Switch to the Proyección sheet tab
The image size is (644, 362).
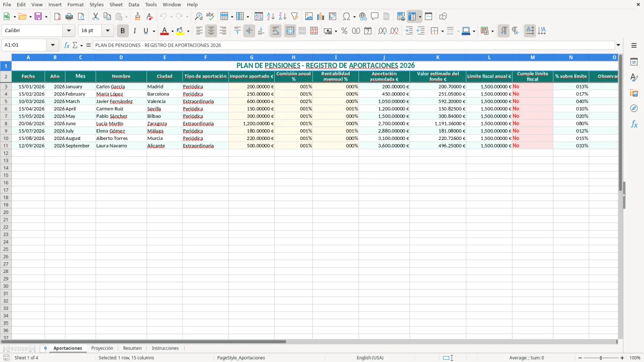102,348
